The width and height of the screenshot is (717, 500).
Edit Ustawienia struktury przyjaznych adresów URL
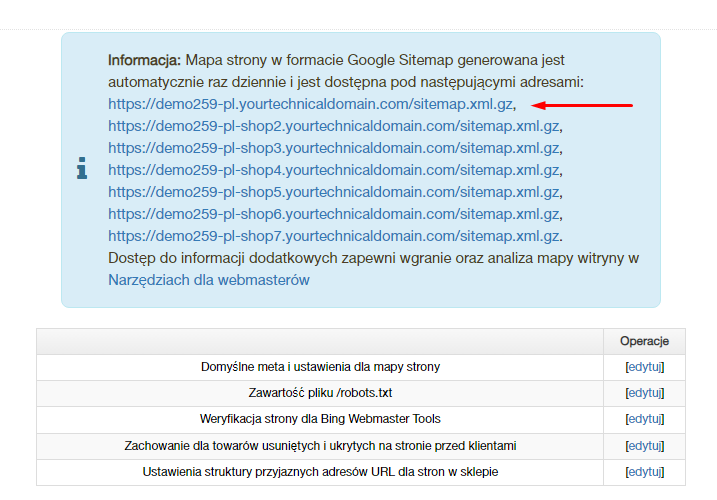(x=645, y=472)
